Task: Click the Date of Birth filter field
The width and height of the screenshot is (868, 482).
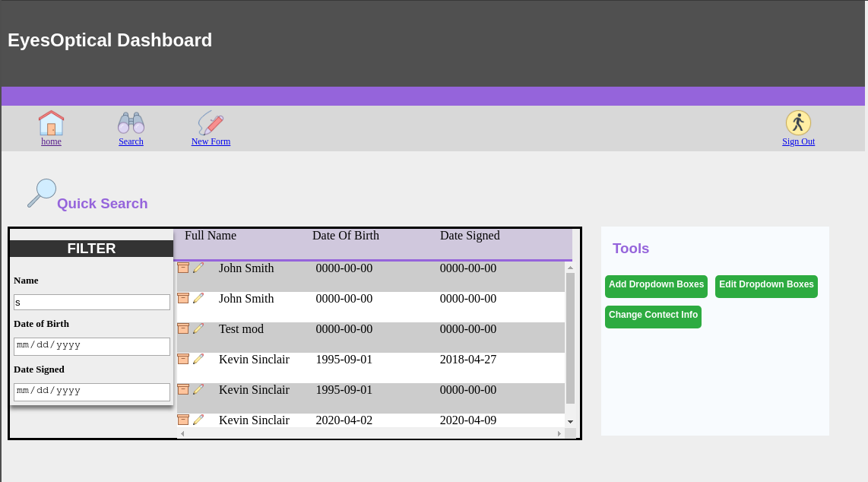Action: [x=92, y=346]
